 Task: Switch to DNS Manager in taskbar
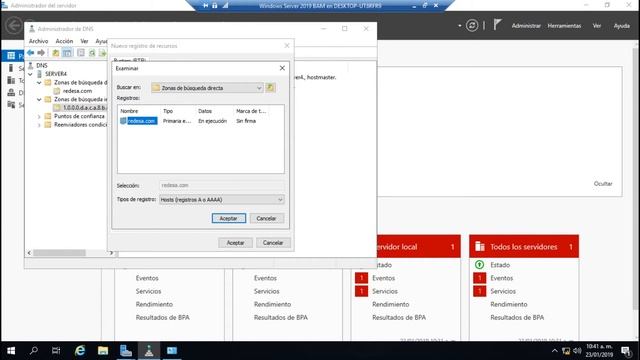[149, 351]
